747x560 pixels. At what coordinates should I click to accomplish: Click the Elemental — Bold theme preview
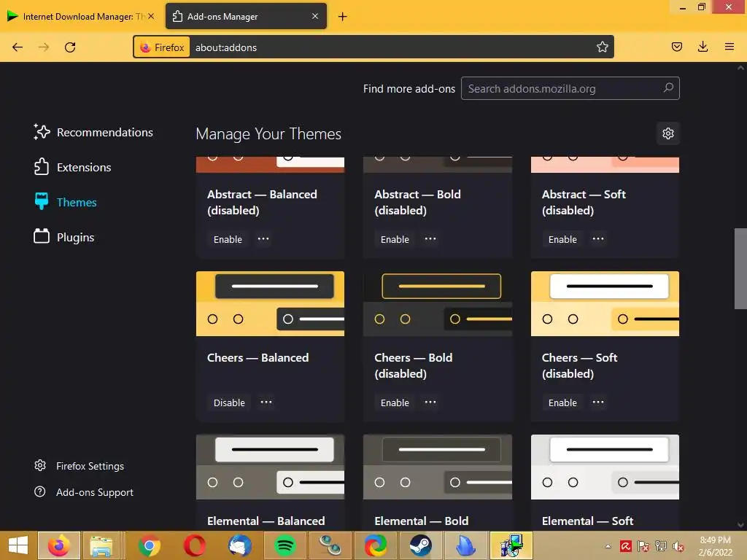point(438,467)
